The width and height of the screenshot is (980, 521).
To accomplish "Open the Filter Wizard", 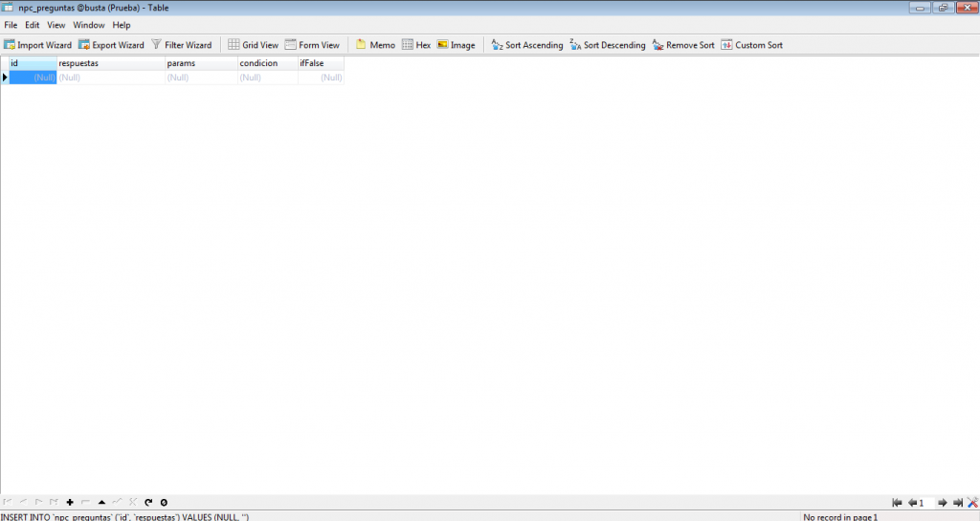I will coord(182,45).
